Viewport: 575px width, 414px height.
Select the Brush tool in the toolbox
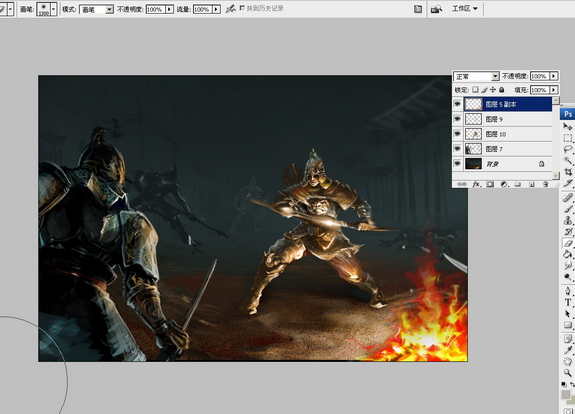click(568, 209)
